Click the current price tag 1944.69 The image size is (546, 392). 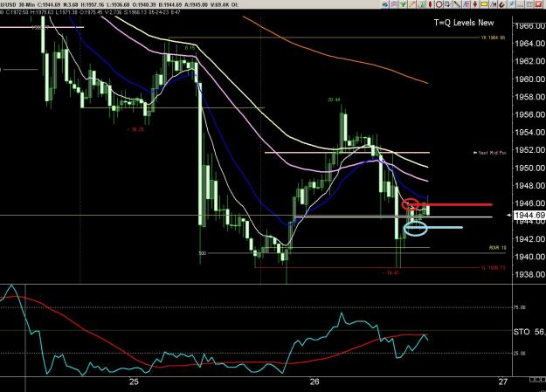[x=529, y=215]
